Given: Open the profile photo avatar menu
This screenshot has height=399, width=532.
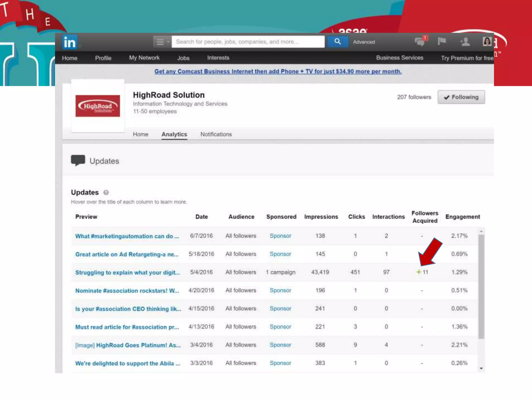Looking at the screenshot, I should point(487,42).
